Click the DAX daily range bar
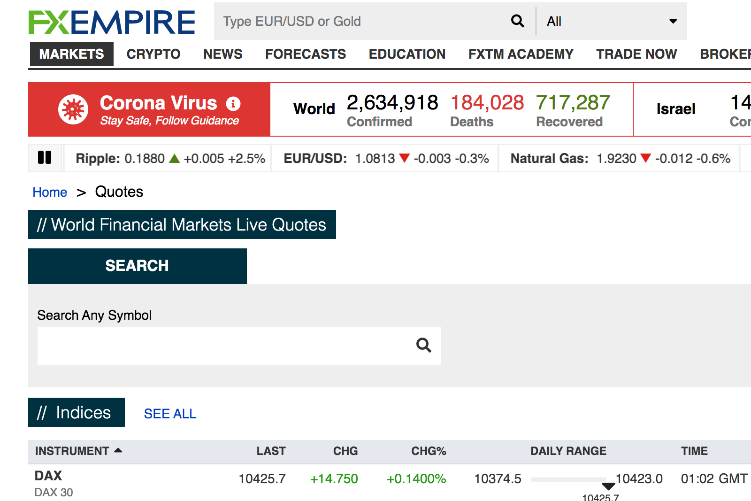The width and height of the screenshot is (751, 501). click(570, 479)
